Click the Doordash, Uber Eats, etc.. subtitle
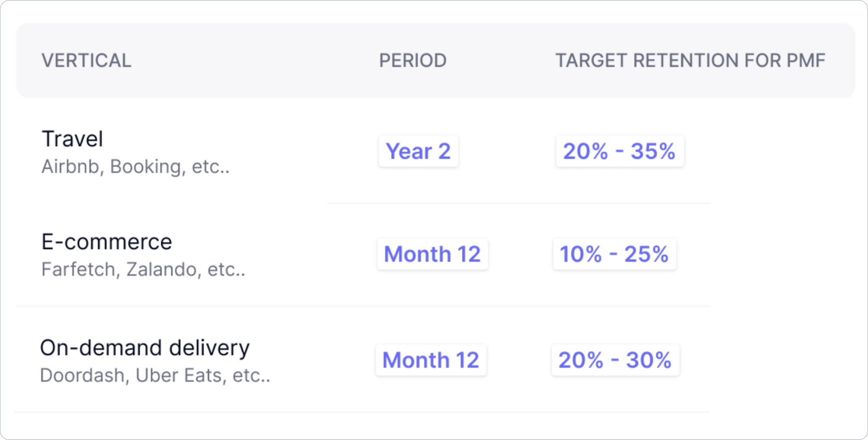 click(x=155, y=376)
